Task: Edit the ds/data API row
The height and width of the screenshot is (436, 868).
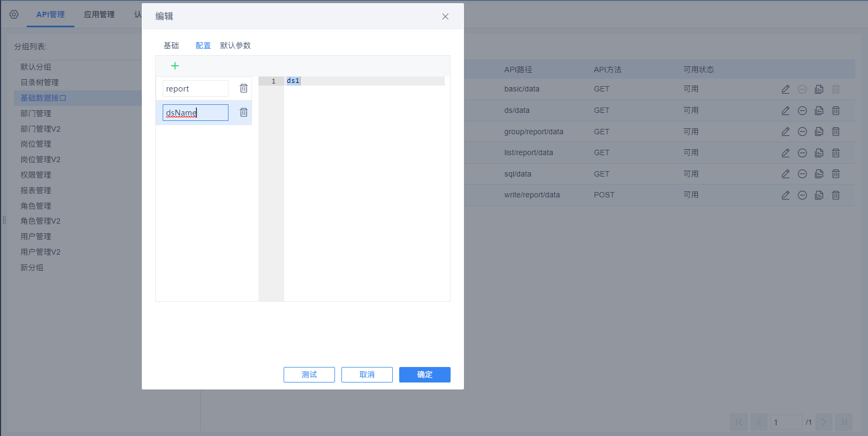Action: coord(786,111)
